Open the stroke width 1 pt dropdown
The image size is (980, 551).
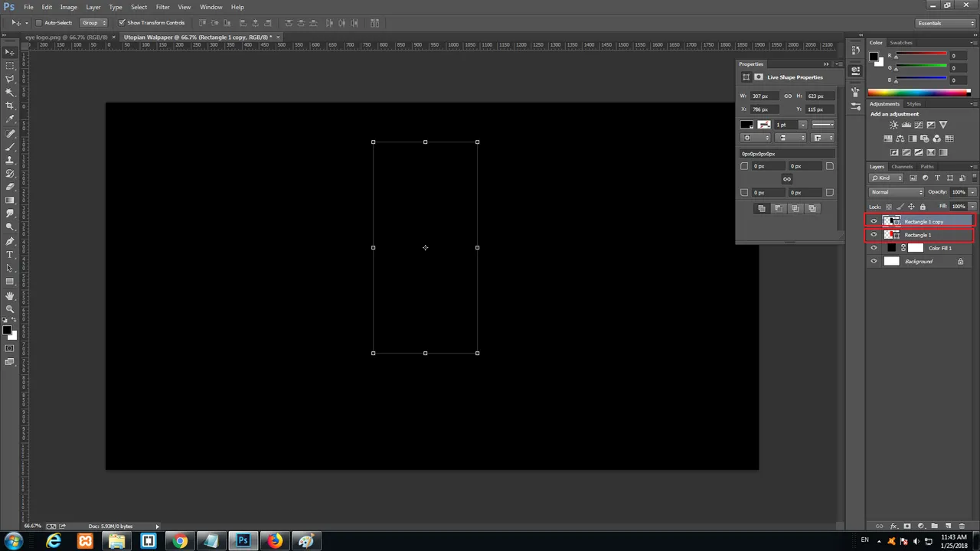coord(802,125)
